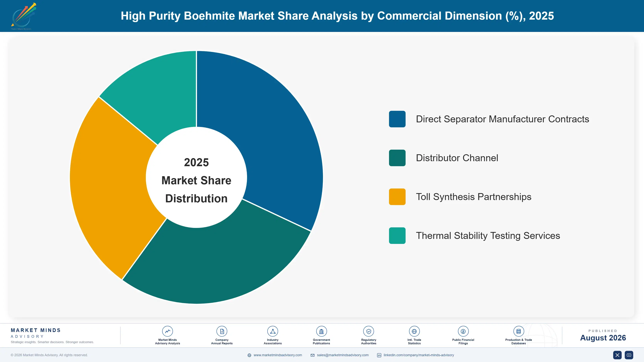Open the www.marketmindsadvisory.com link
This screenshot has width=644, height=362.
(x=278, y=355)
